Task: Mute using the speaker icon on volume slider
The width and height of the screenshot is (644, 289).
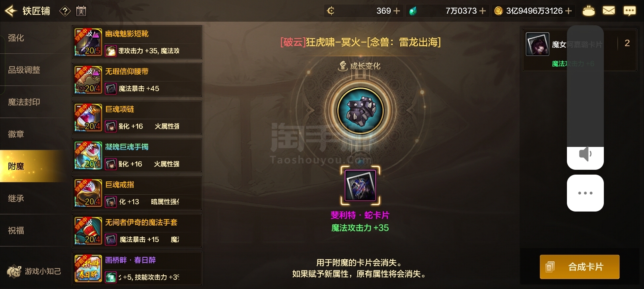Action: 585,154
